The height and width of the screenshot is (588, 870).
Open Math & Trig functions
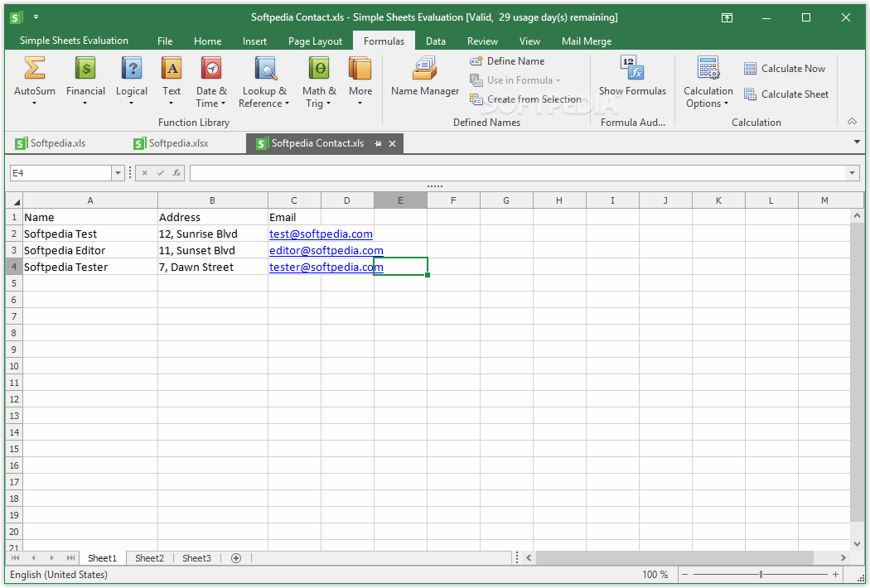tap(319, 82)
